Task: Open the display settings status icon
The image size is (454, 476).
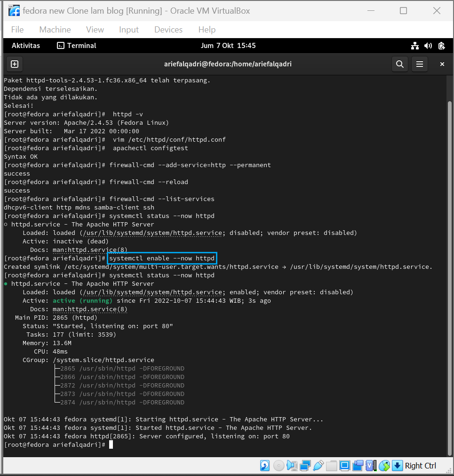Action: [x=344, y=465]
